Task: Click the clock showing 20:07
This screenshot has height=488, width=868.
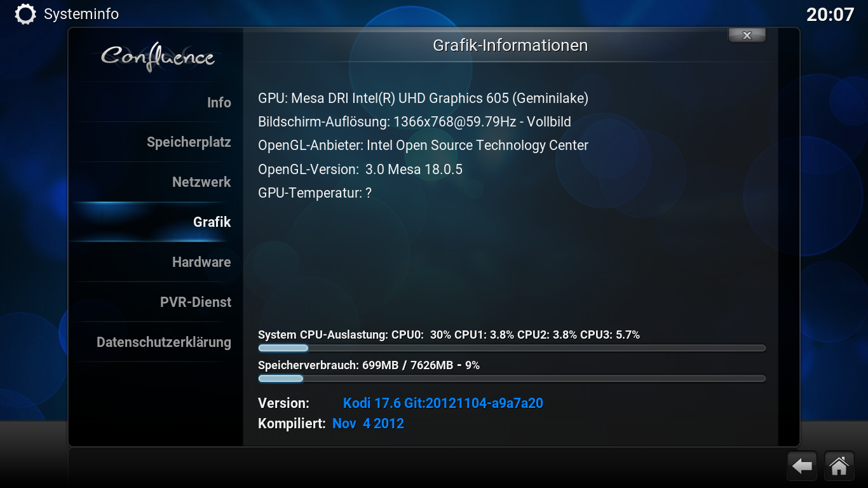Action: click(x=830, y=15)
